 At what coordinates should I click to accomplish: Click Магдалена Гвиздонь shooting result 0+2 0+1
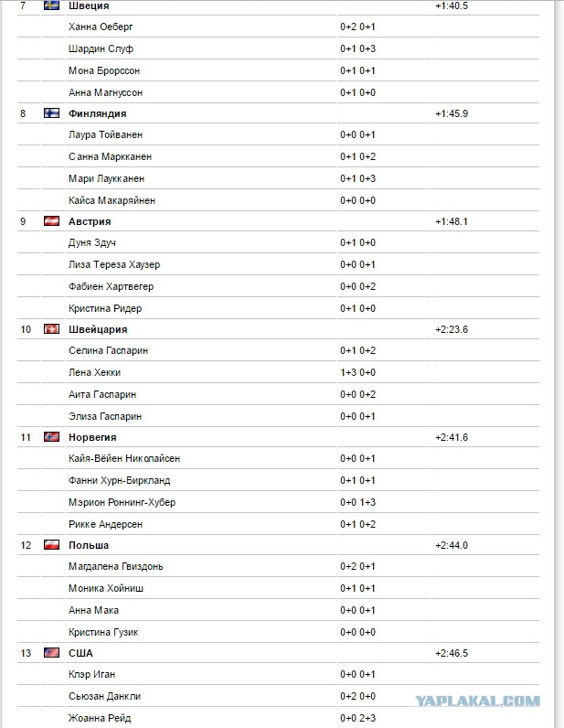coord(357,566)
